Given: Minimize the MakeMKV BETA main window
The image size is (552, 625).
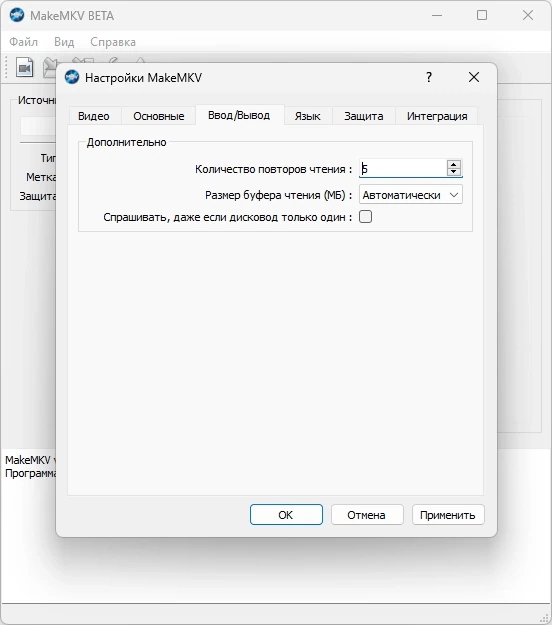Looking at the screenshot, I should click(437, 16).
